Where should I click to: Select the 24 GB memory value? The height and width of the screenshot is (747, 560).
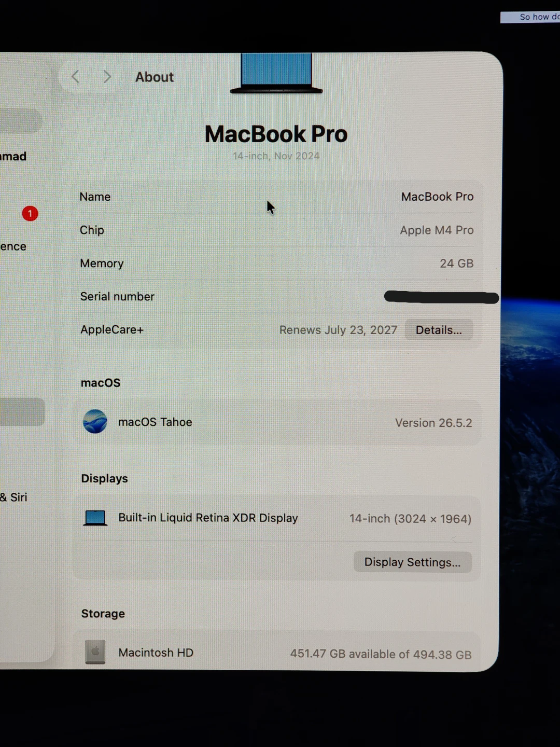456,264
